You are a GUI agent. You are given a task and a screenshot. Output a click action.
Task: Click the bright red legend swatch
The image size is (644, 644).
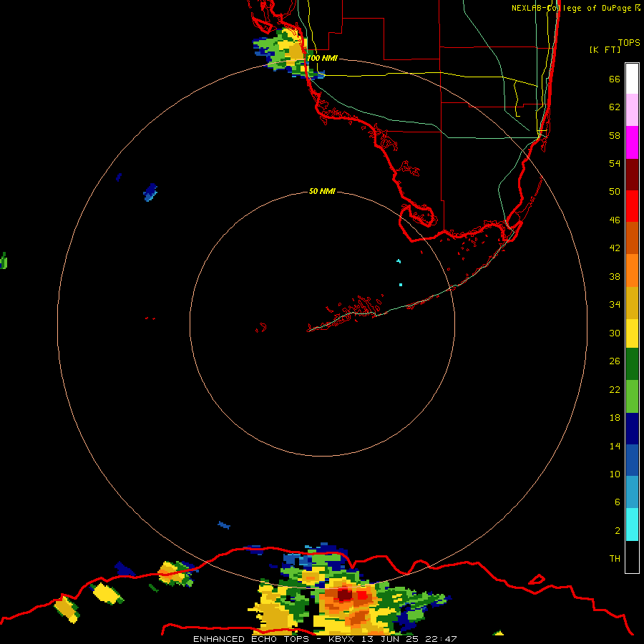click(x=632, y=206)
